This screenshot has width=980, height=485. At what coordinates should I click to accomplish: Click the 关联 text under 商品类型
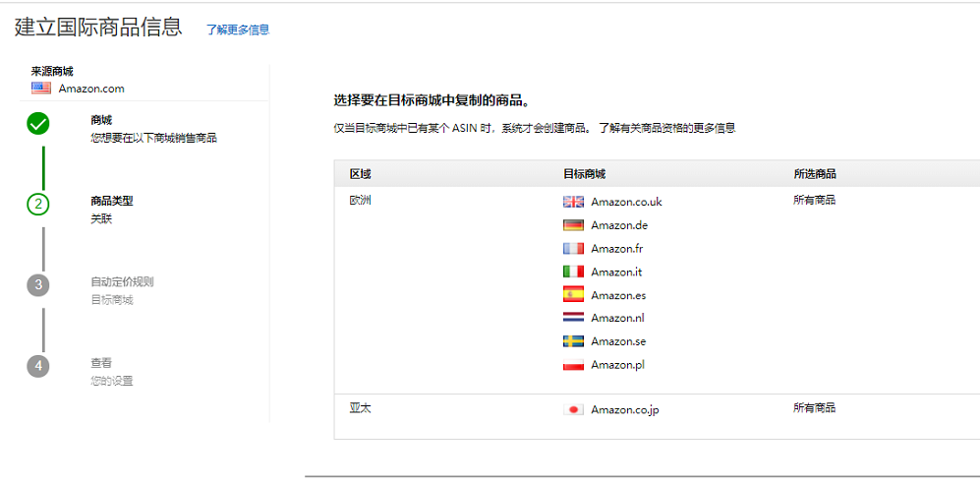101,219
